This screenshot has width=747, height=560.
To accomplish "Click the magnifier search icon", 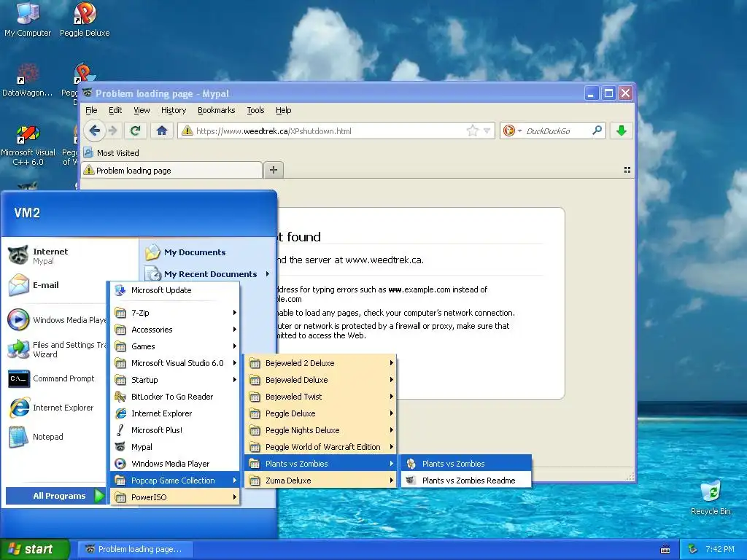I will 597,130.
